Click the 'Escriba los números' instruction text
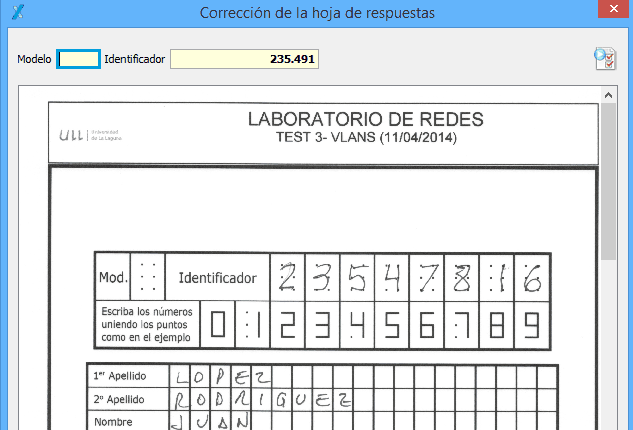The image size is (633, 430). (x=147, y=324)
